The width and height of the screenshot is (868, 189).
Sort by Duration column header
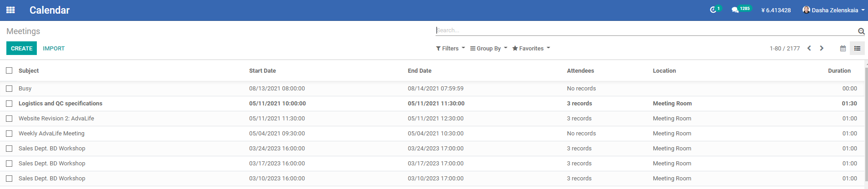pos(839,70)
